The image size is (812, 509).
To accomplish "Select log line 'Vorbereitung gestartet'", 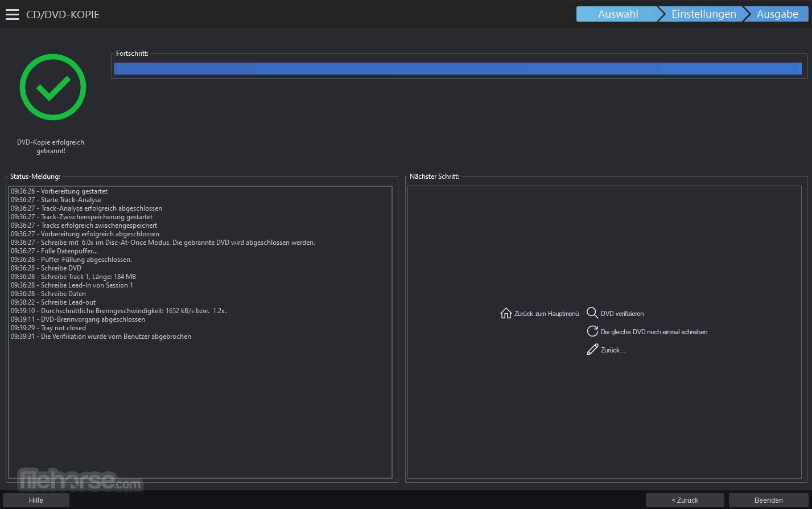I will tap(59, 191).
